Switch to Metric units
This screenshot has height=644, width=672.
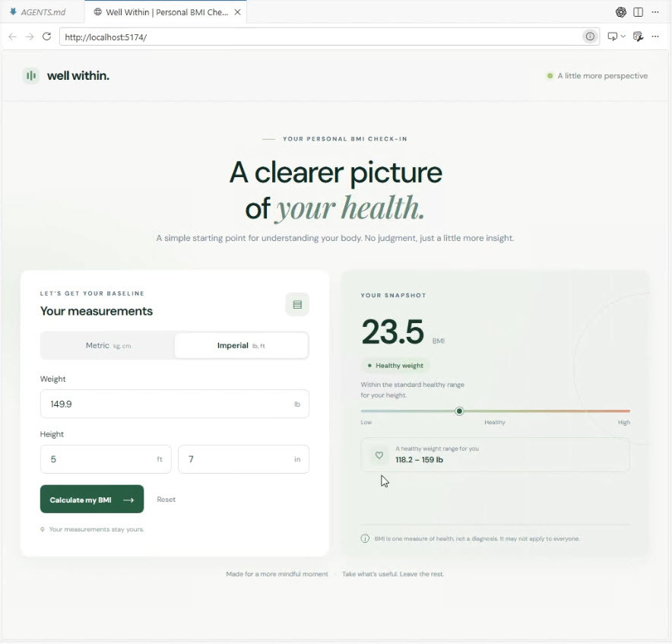point(108,346)
